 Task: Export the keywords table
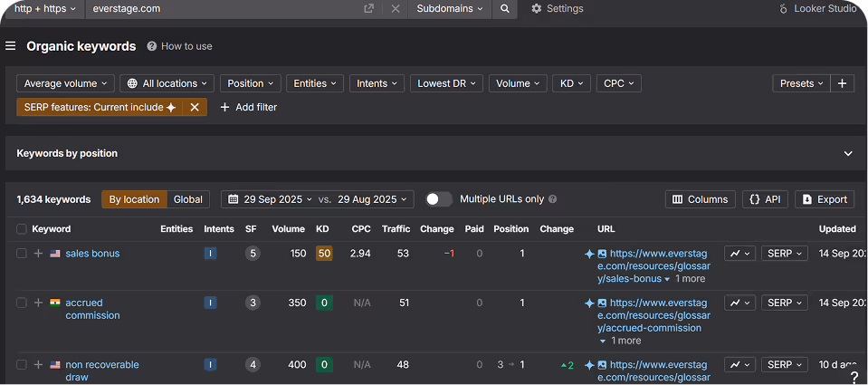[x=825, y=199]
